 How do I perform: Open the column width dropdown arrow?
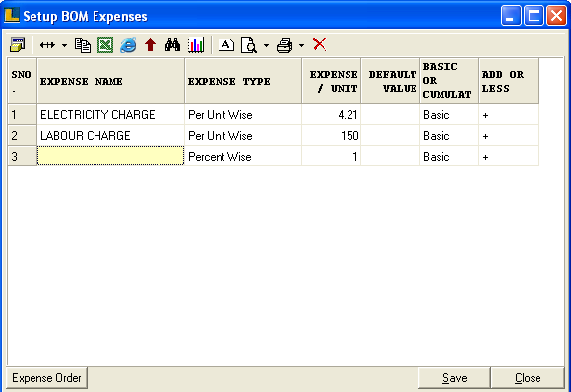64,45
